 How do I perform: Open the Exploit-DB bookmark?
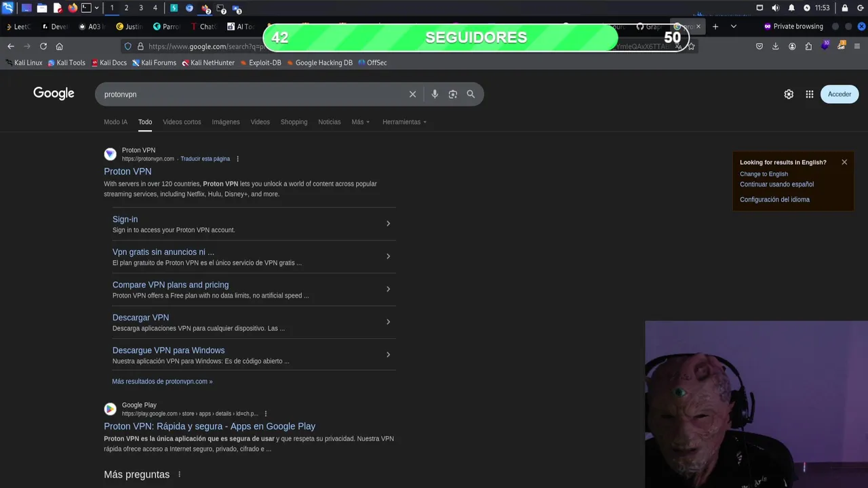coord(261,62)
